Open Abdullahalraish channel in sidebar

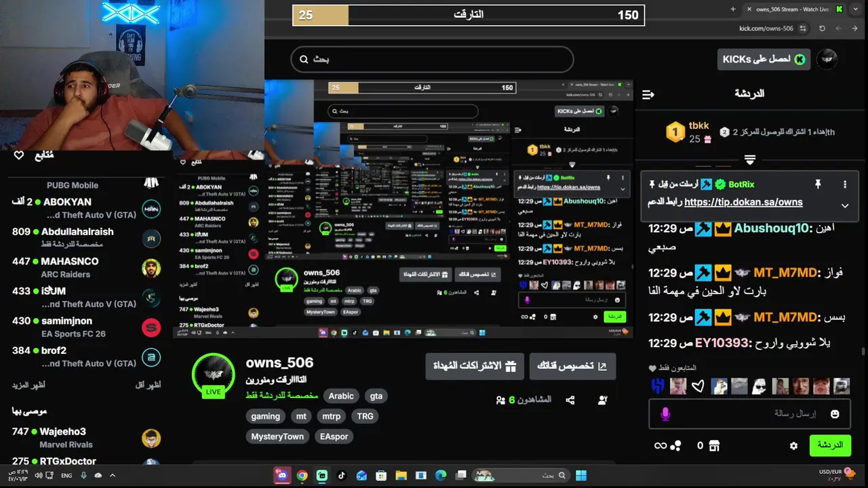pos(86,238)
